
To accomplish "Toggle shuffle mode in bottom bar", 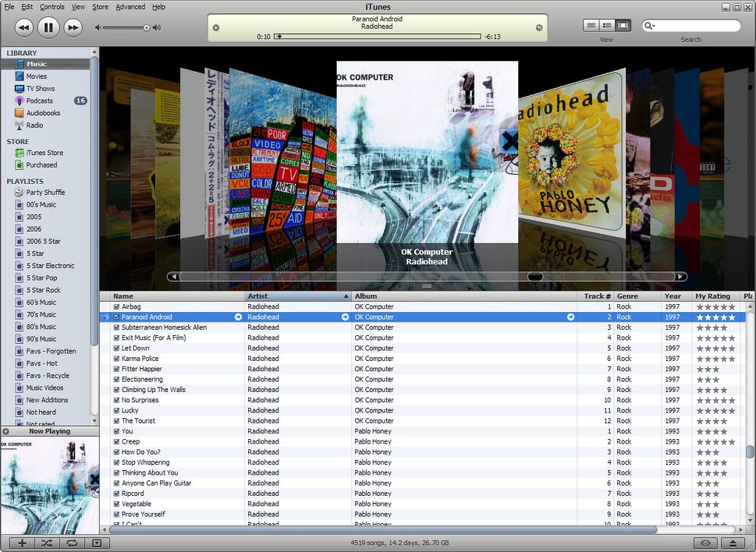I will pyautogui.click(x=47, y=543).
